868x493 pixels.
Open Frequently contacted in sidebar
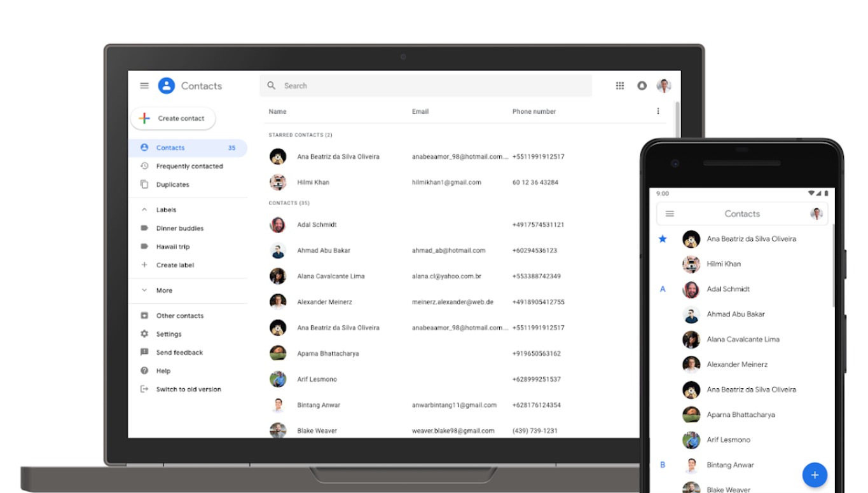[x=189, y=166]
